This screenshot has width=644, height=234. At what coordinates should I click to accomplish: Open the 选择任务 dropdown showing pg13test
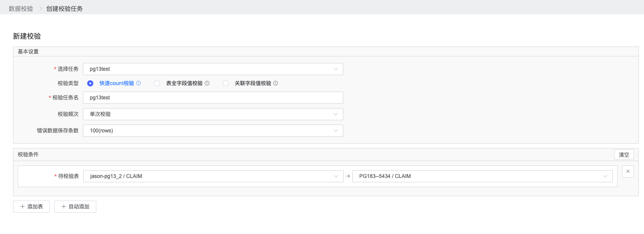click(213, 69)
